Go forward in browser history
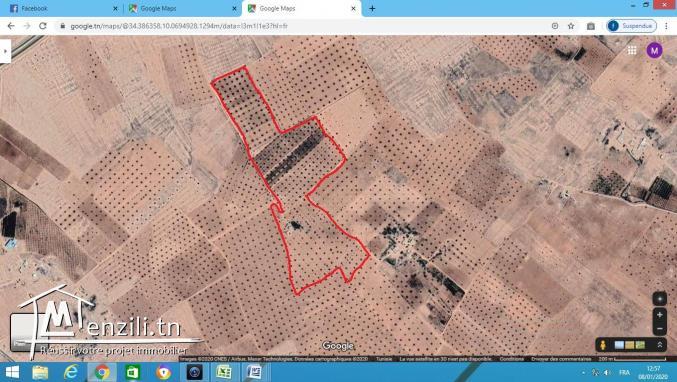Viewport: 677px width, 382px height. click(x=27, y=26)
